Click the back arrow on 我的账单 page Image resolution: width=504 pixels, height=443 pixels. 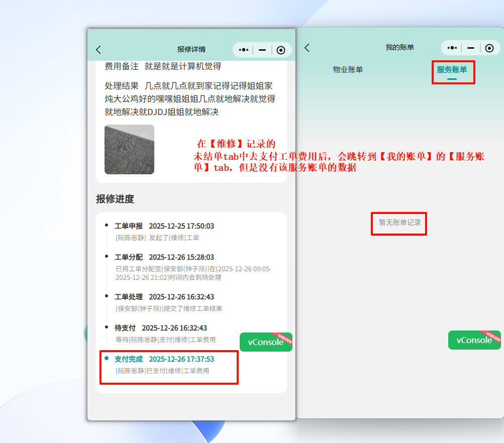click(x=307, y=47)
